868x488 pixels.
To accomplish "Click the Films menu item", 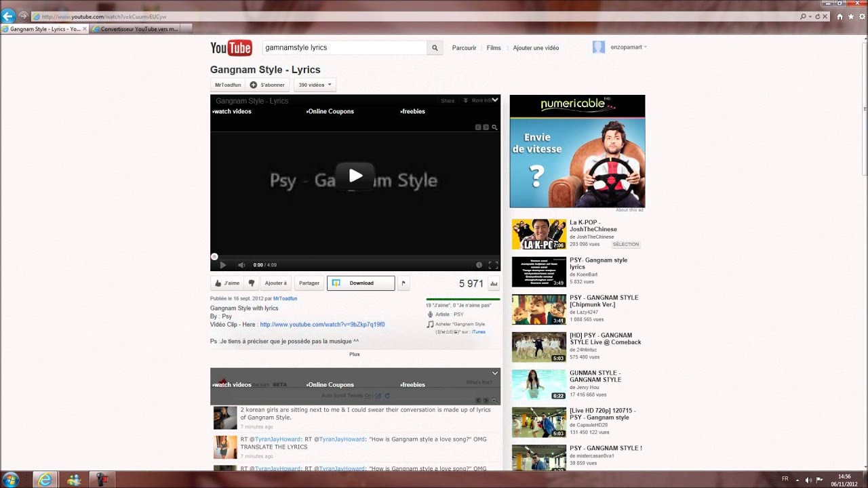I will coord(494,48).
